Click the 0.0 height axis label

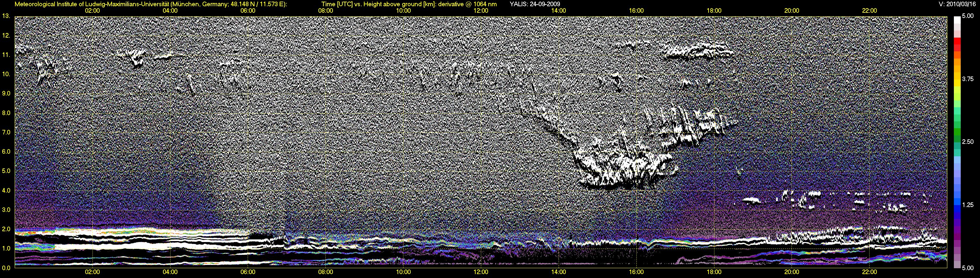[x=6, y=268]
